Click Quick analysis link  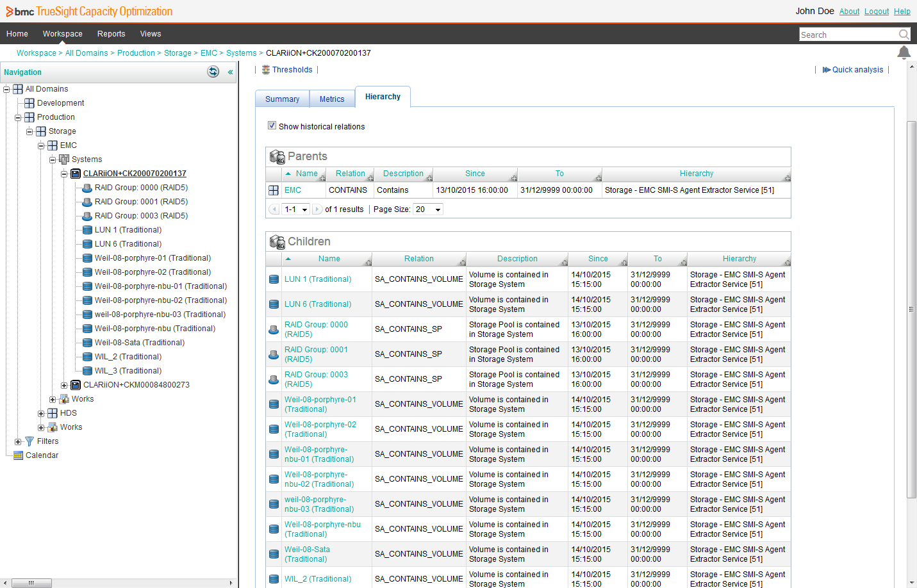coord(857,70)
